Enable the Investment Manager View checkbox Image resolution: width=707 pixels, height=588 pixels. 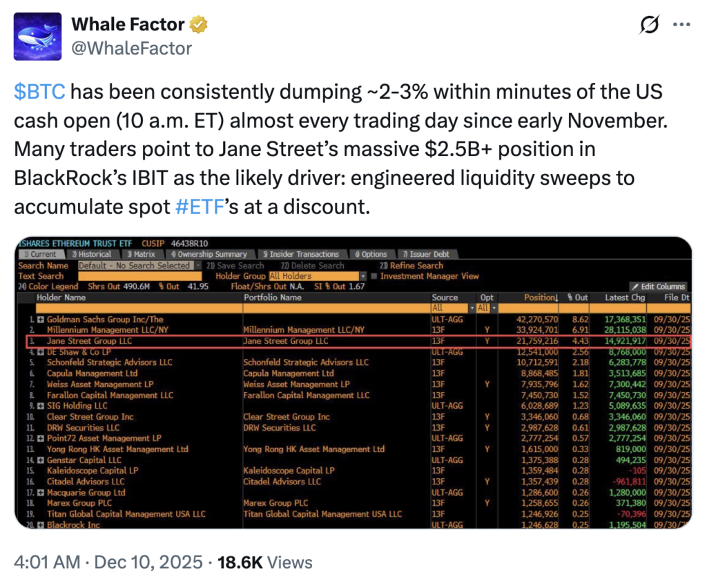(374, 276)
